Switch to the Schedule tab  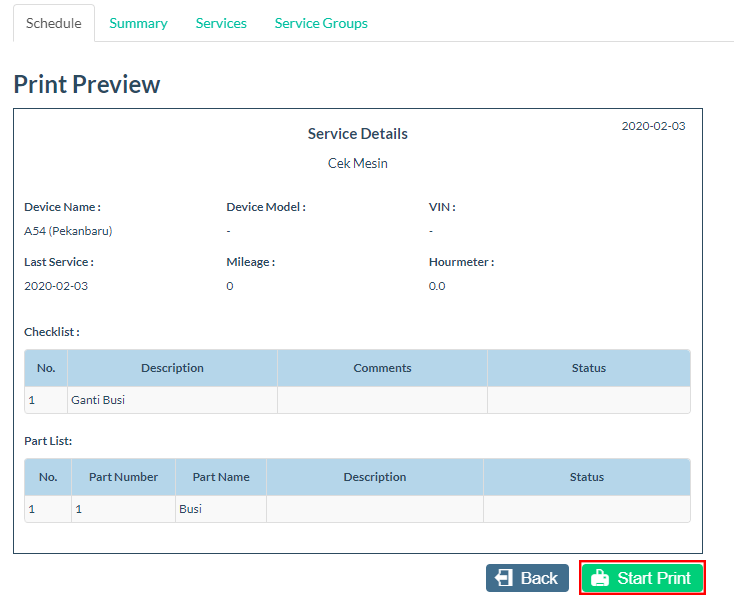coord(54,23)
